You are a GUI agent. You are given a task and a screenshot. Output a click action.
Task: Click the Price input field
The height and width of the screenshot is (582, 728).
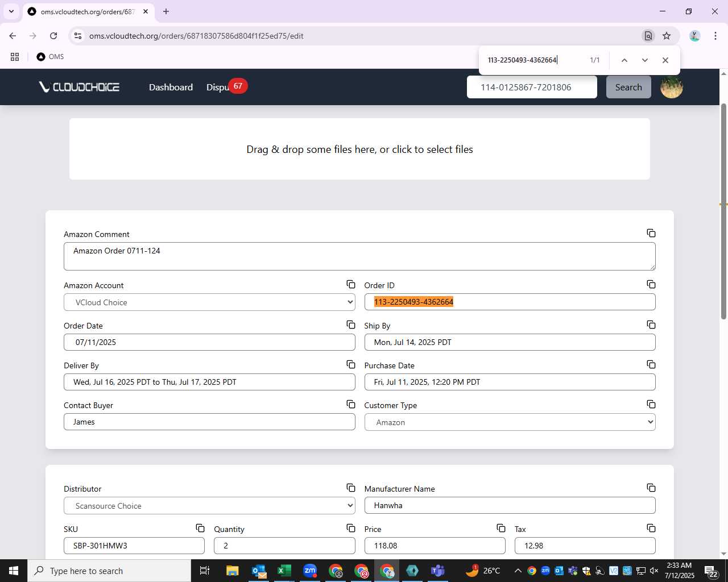coord(435,546)
